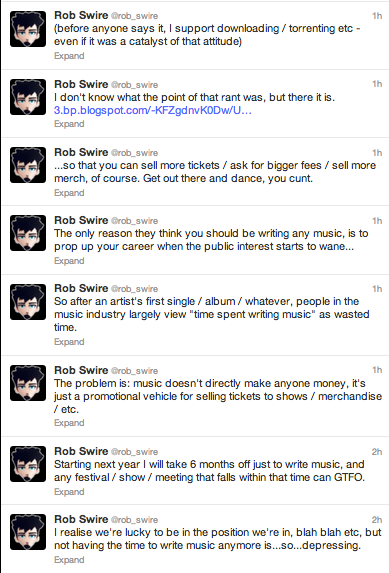Viewport: 389px width, 573px height.
Task: Open the 3.bp.blogspot.com image link
Action: click(152, 110)
